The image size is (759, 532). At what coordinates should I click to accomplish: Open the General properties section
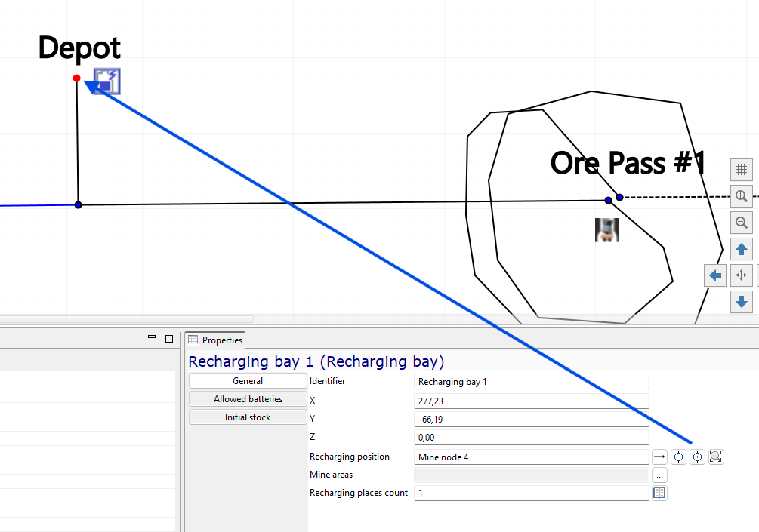248,381
